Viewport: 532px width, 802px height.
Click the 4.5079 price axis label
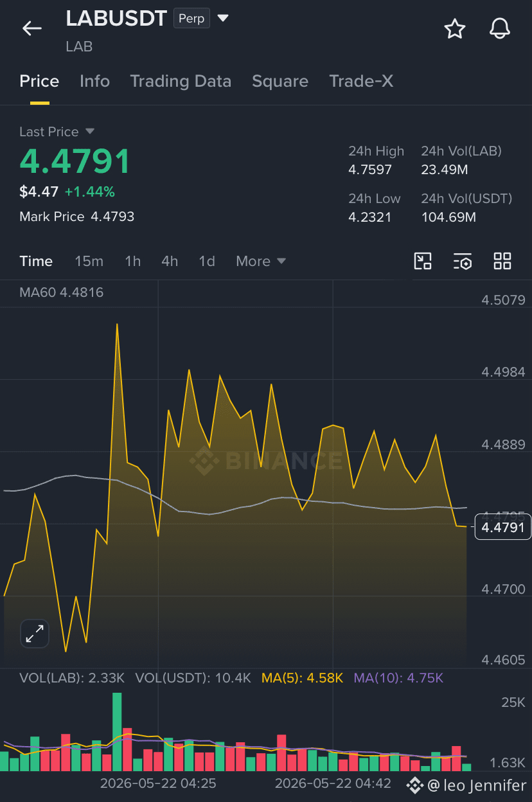[503, 299]
